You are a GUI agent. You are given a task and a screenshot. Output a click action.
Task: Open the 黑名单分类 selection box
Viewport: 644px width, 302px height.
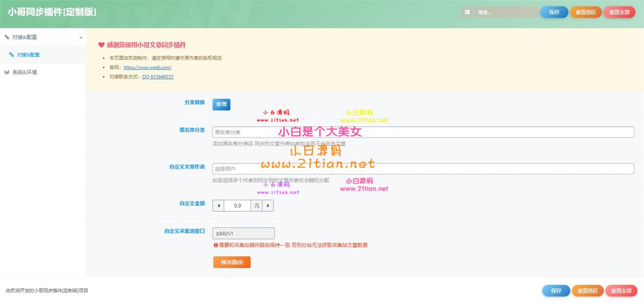423,132
